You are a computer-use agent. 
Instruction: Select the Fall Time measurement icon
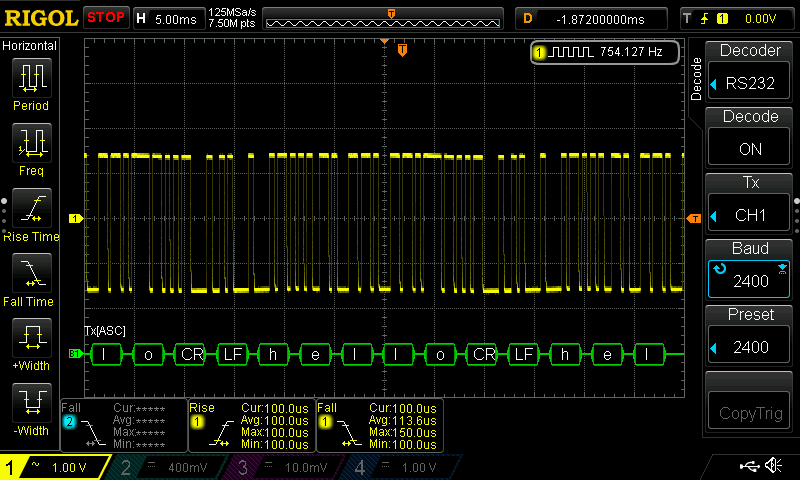32,272
